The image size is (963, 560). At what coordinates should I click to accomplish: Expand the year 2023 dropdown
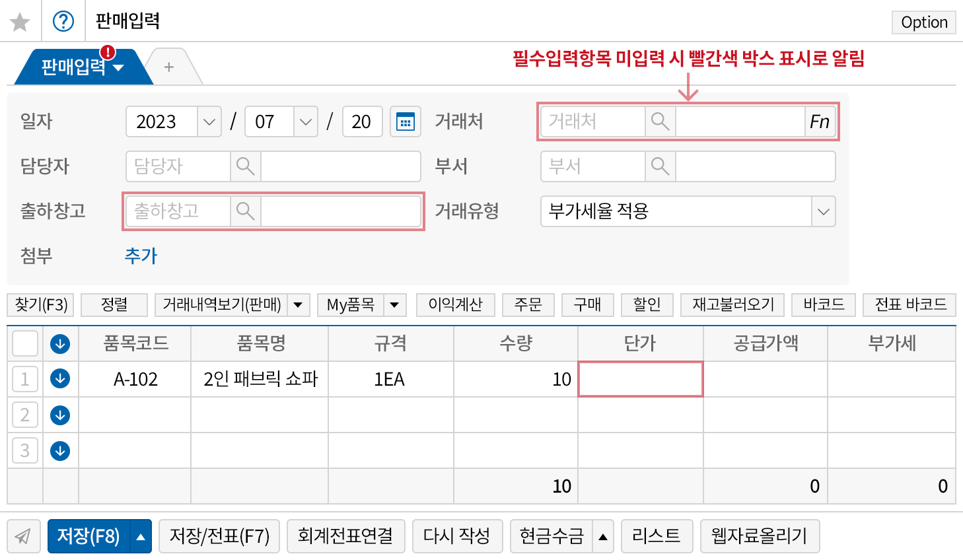pos(209,122)
